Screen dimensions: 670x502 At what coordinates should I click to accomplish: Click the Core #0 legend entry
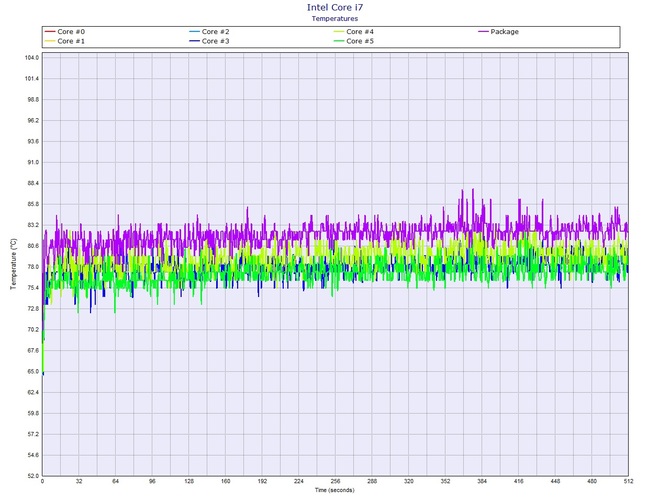[x=65, y=32]
